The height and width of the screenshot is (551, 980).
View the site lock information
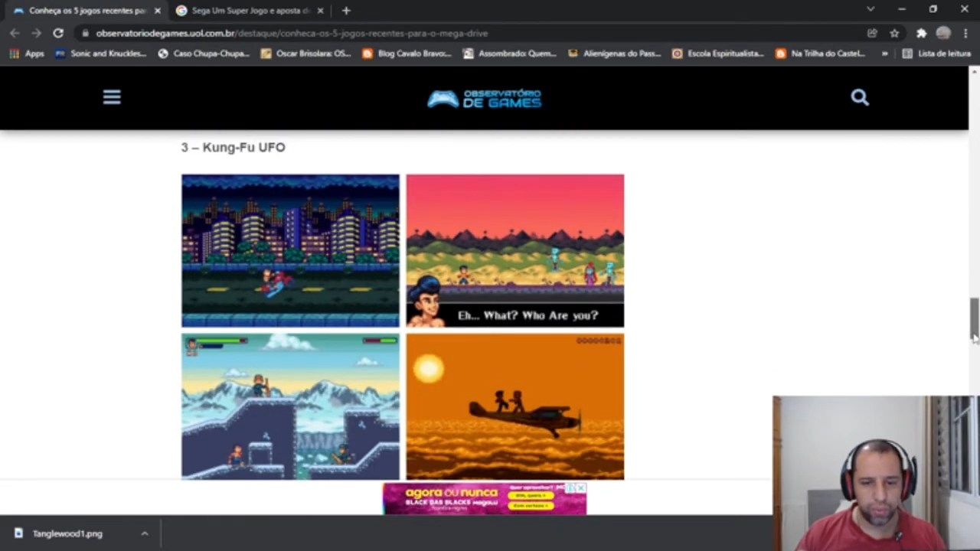[x=86, y=33]
